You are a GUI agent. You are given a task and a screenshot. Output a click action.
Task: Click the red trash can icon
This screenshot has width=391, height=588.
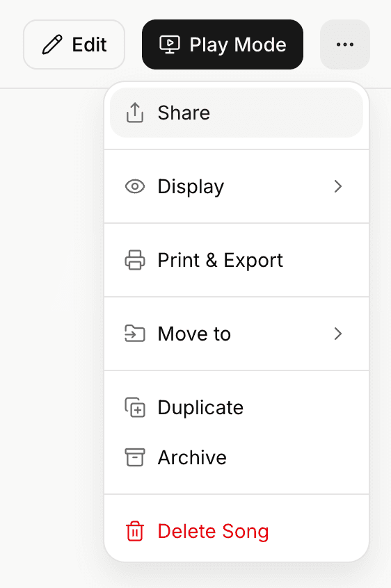[x=135, y=531]
